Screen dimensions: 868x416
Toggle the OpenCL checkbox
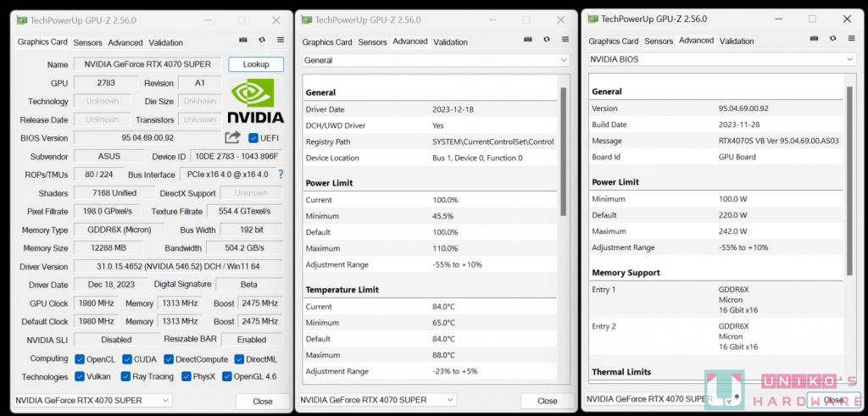pyautogui.click(x=79, y=359)
